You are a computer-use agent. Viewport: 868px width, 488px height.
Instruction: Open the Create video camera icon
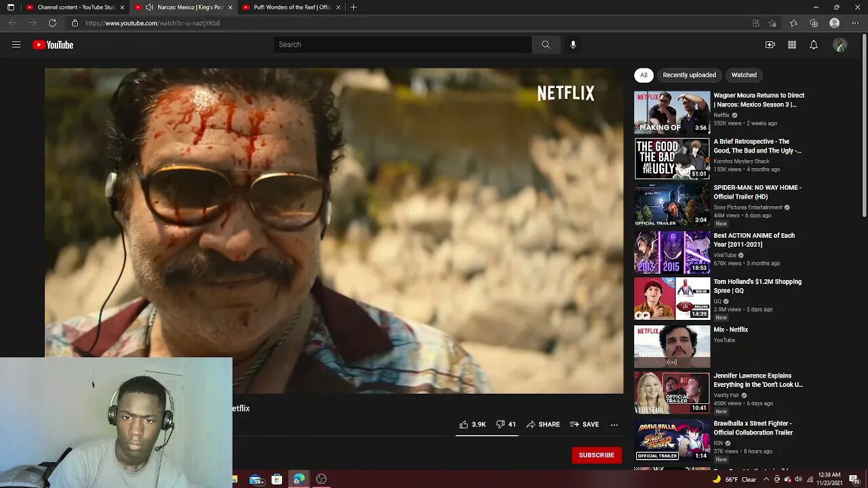(770, 45)
